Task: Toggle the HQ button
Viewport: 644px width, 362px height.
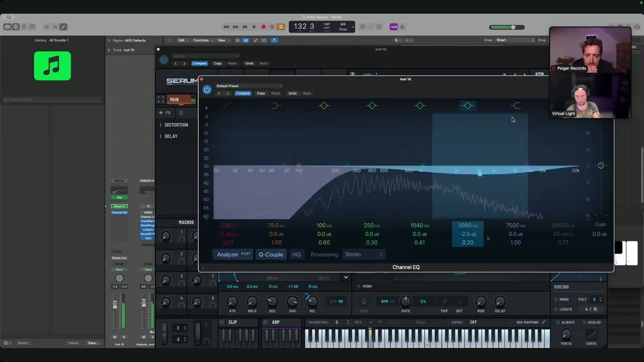Action: point(297,254)
